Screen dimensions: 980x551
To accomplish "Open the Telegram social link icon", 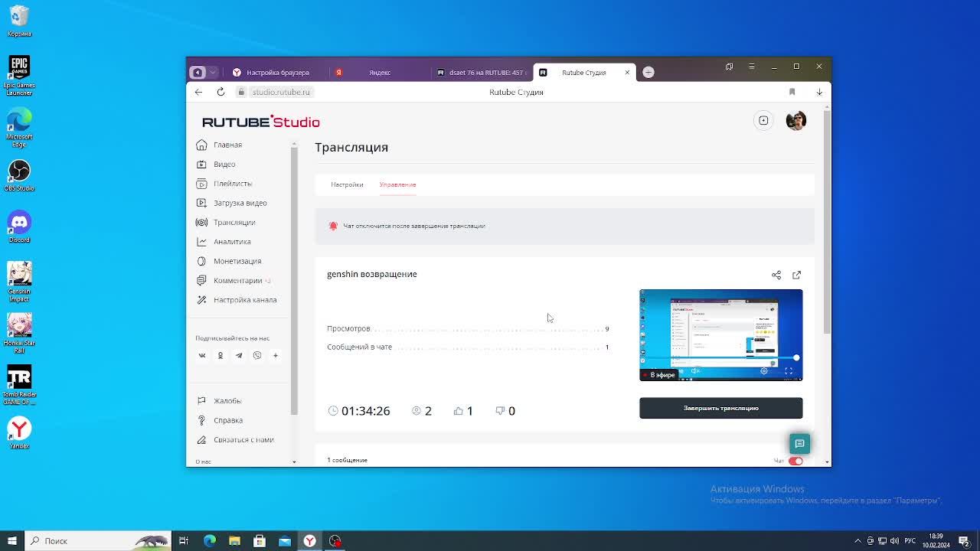I will pyautogui.click(x=239, y=355).
